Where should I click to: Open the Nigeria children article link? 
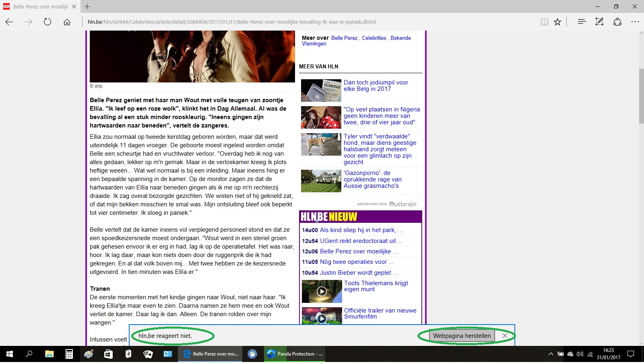pos(382,116)
